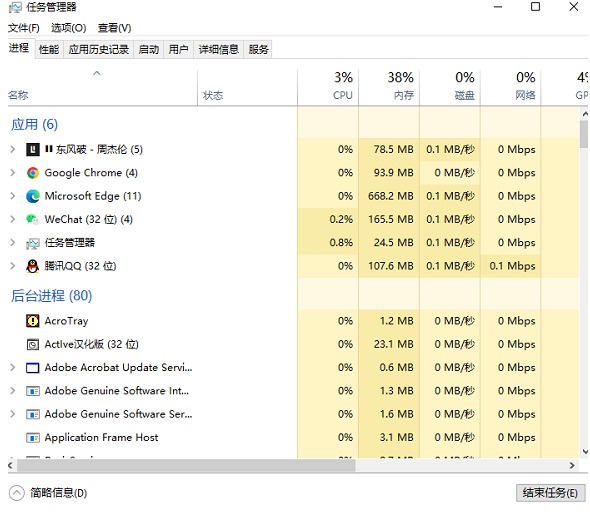Click the 668.2 MB memory value
The height and width of the screenshot is (520, 590).
click(391, 196)
